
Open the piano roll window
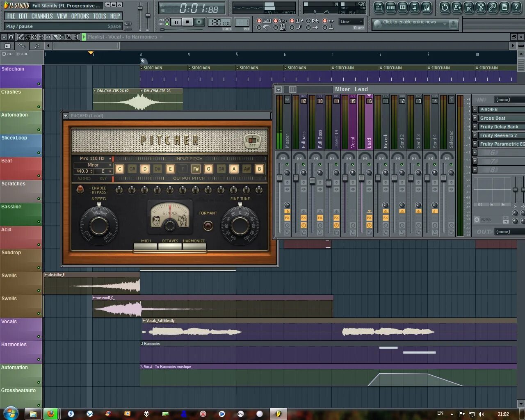[x=403, y=7]
